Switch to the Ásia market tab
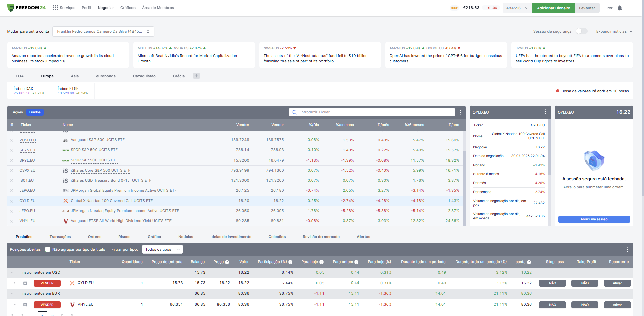644x316 pixels. pos(75,76)
